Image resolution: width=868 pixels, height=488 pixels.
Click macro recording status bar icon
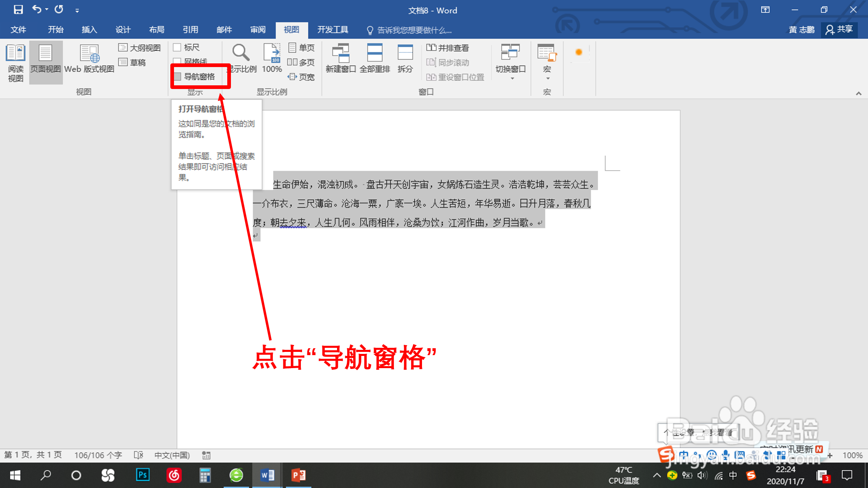(x=207, y=455)
